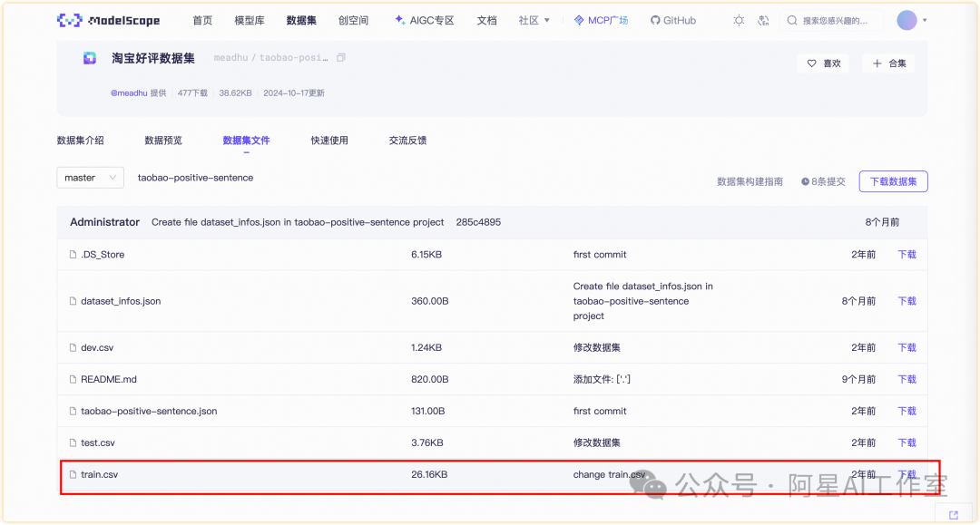
Task: Click the file icon beside dataset_infos.json
Action: pos(73,301)
